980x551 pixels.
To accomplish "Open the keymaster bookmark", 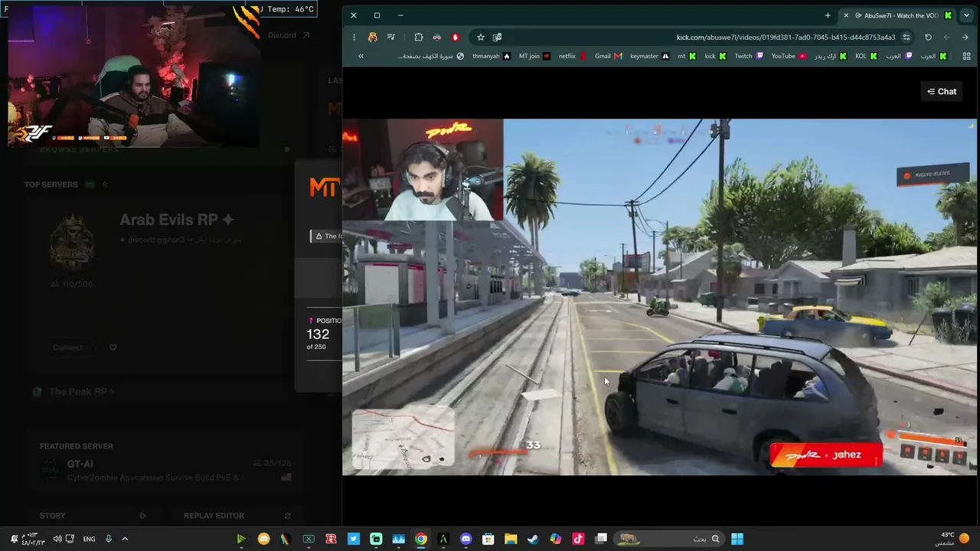I will pyautogui.click(x=649, y=56).
